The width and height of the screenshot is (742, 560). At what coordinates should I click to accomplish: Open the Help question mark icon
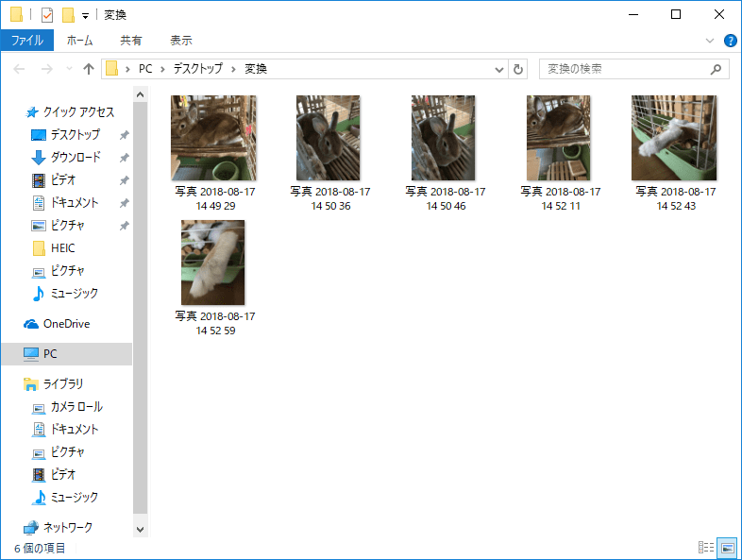click(730, 41)
